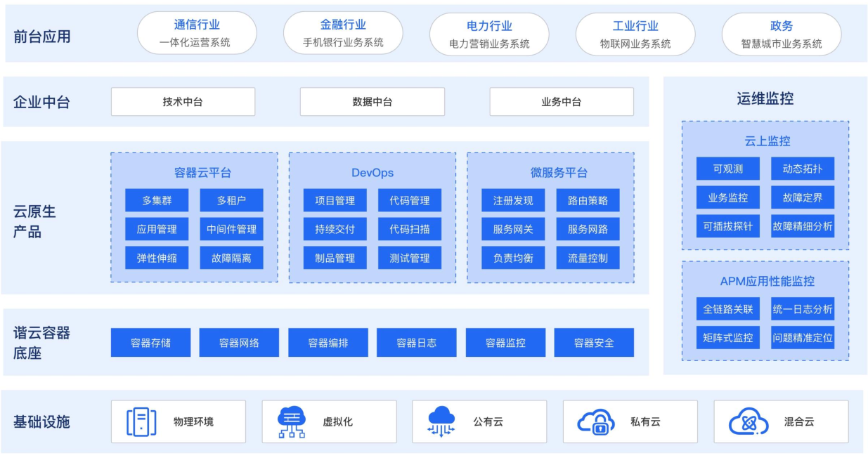Open the 容器安全 module
868x458 pixels.
(595, 343)
